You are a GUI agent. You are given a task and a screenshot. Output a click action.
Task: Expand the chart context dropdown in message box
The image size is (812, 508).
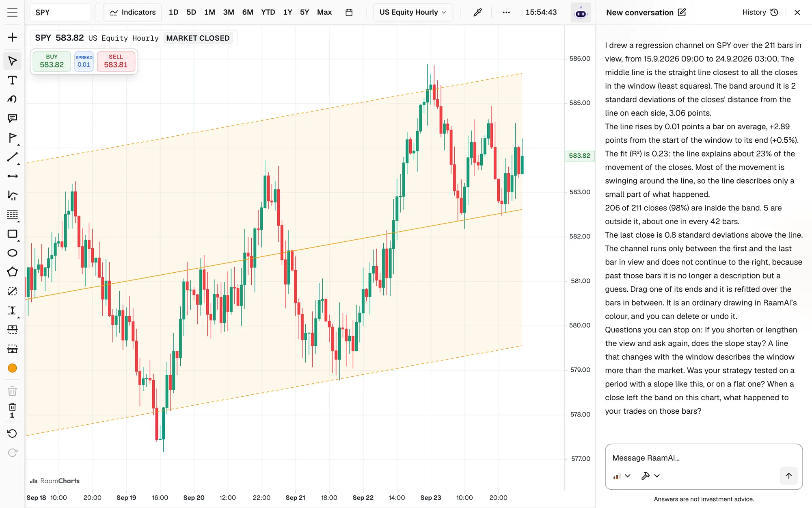click(x=622, y=476)
